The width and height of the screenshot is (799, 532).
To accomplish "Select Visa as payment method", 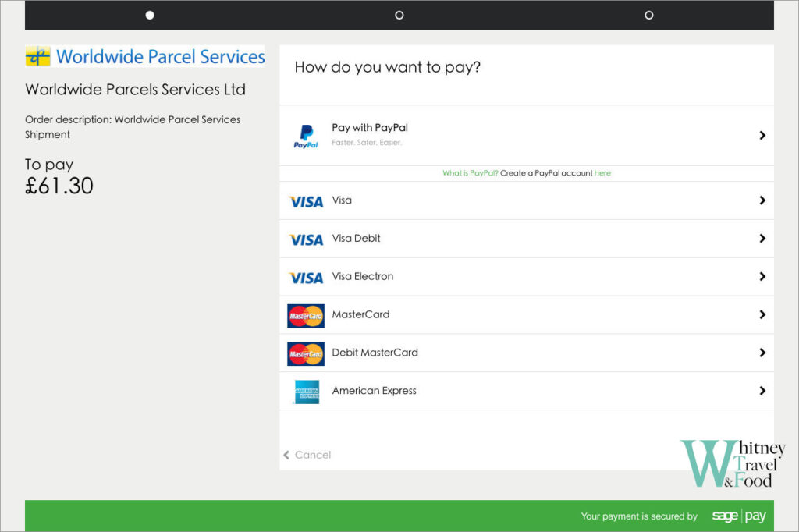I will tap(527, 200).
